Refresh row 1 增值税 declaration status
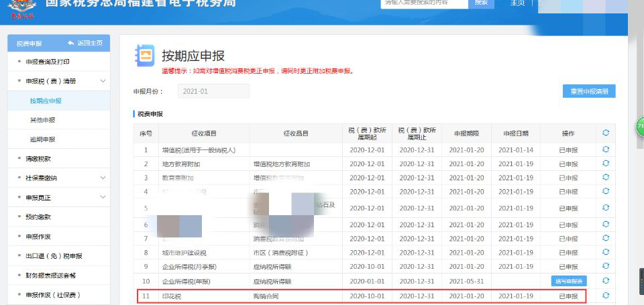The height and width of the screenshot is (305, 644). tap(605, 149)
